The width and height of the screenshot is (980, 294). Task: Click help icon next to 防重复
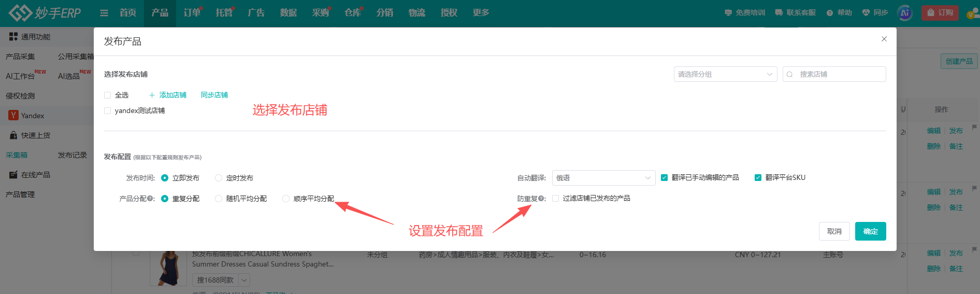pos(541,199)
